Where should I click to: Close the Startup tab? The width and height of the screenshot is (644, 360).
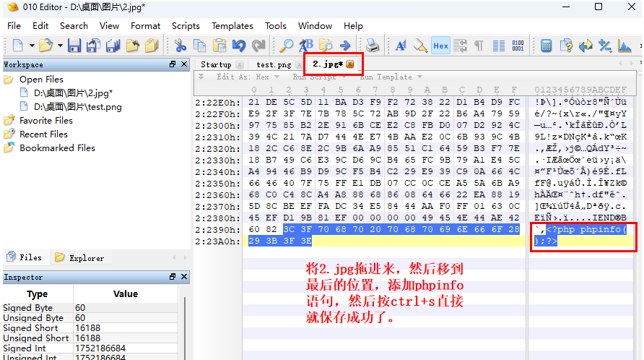tap(240, 64)
